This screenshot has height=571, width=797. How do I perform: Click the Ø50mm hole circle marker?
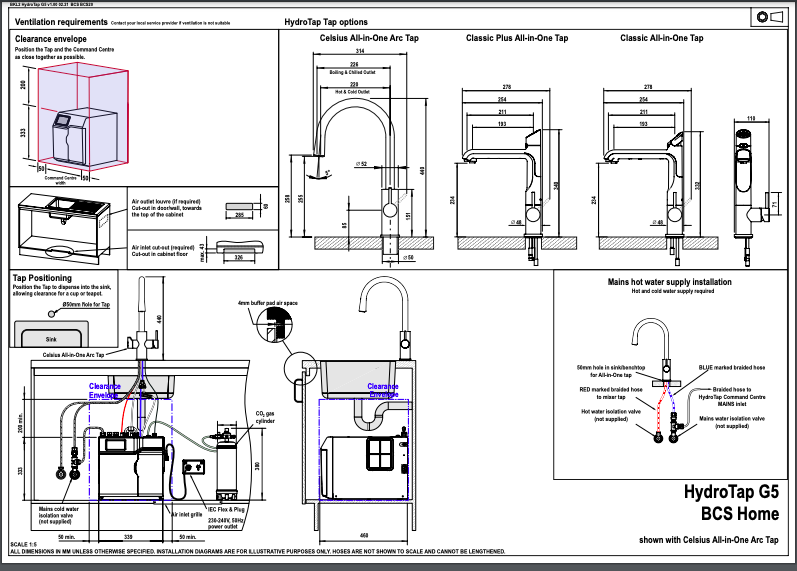(55, 304)
